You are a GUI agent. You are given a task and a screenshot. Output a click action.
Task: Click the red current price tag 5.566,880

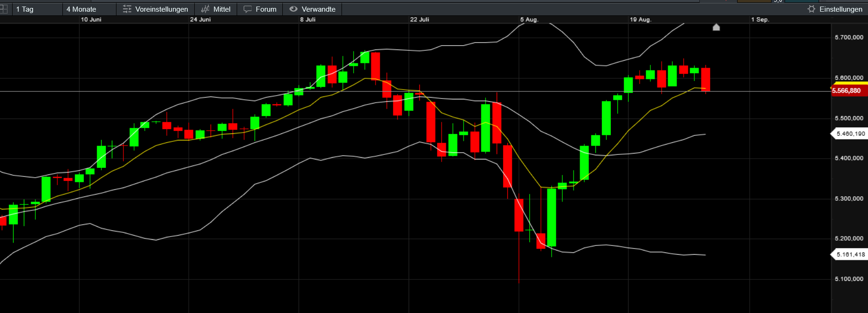point(849,90)
